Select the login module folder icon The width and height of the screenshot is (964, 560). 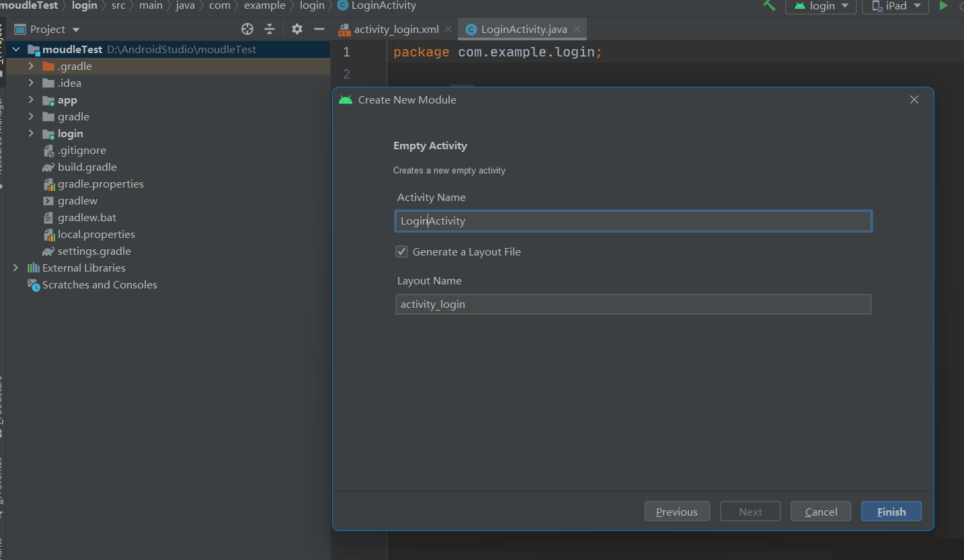tap(48, 134)
